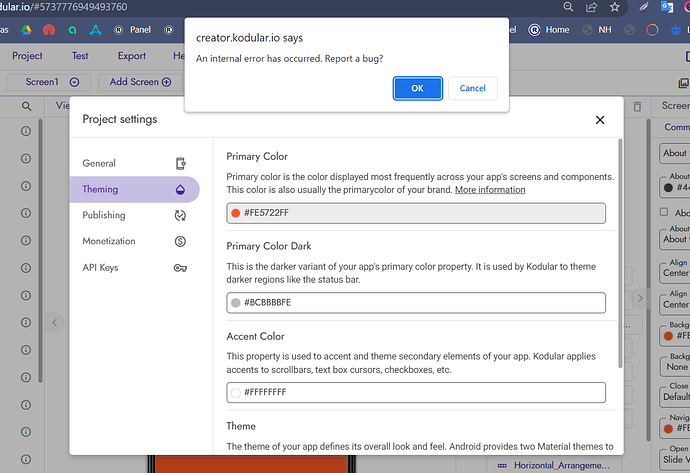Click the browser share page icon
690x473 pixels.
coord(591,7)
